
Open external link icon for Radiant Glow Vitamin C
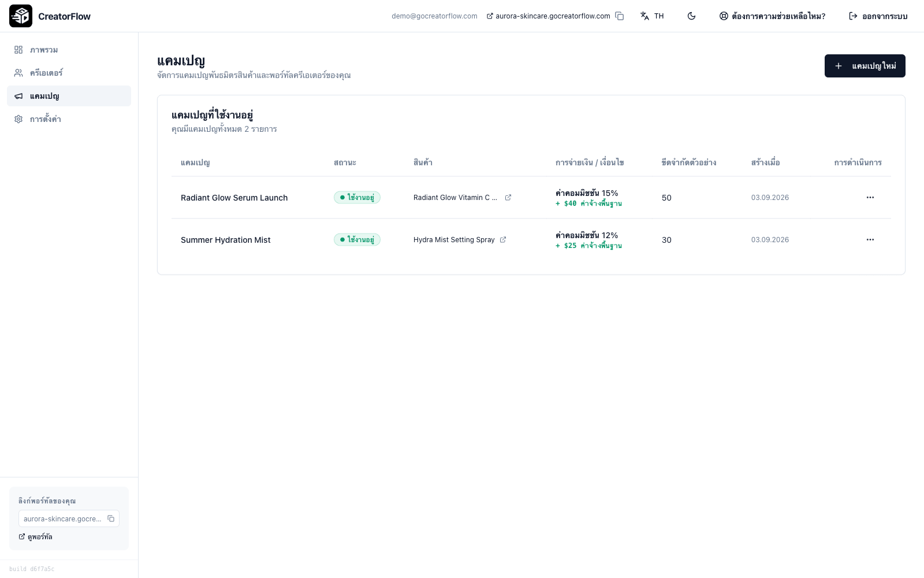[508, 198]
